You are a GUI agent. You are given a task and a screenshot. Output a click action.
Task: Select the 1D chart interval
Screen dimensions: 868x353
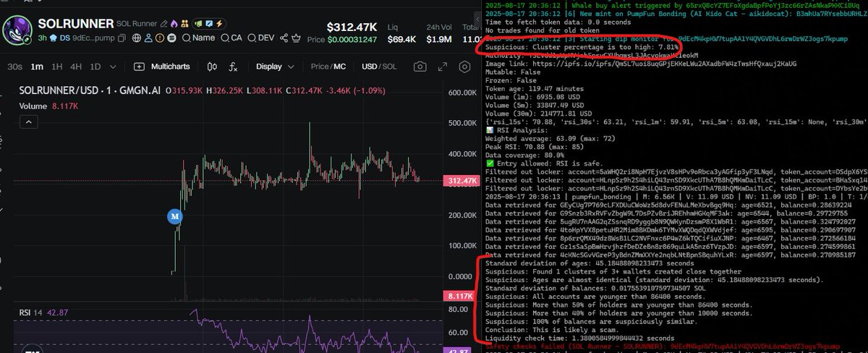click(95, 67)
